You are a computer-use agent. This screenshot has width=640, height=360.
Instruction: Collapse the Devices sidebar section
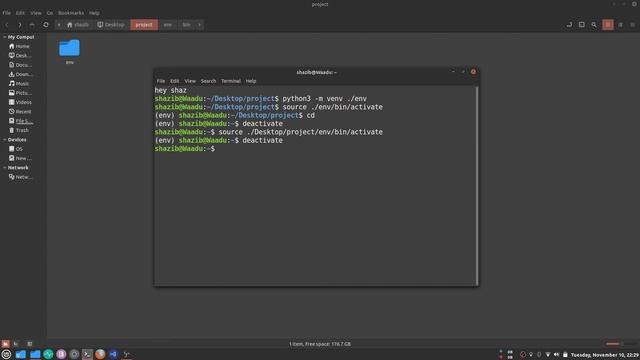4,140
